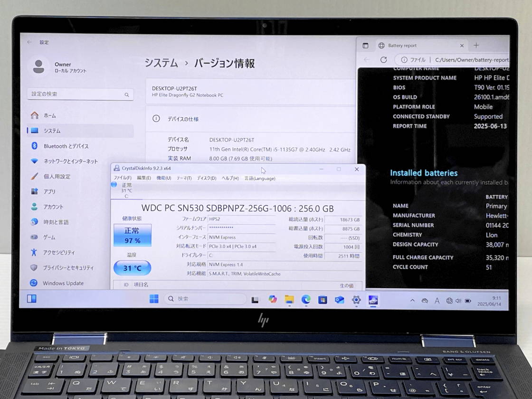The height and width of the screenshot is (399, 532).
Task: Open ファイル(F) menu in CrystalDiskInfo
Action: [123, 178]
